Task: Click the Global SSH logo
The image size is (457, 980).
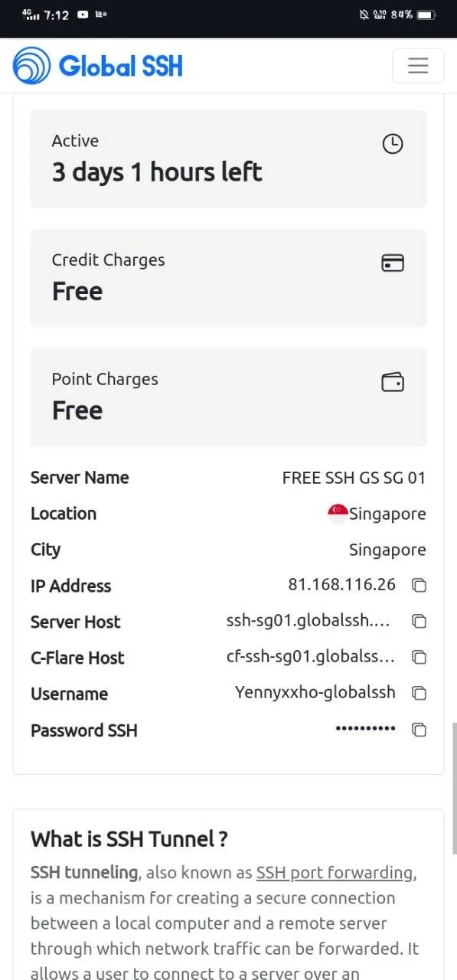Action: tap(31, 66)
